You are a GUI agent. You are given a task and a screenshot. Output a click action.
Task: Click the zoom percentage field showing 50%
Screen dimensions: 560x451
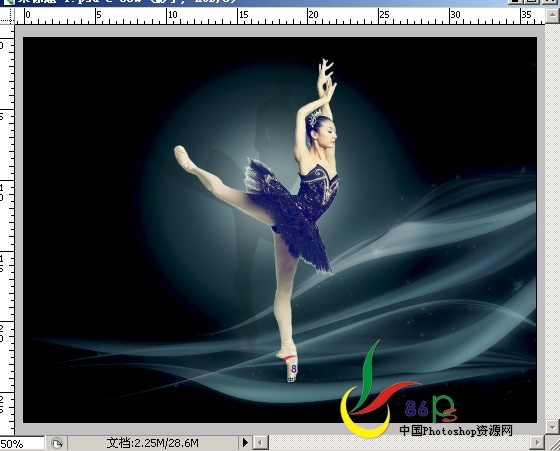[21, 444]
